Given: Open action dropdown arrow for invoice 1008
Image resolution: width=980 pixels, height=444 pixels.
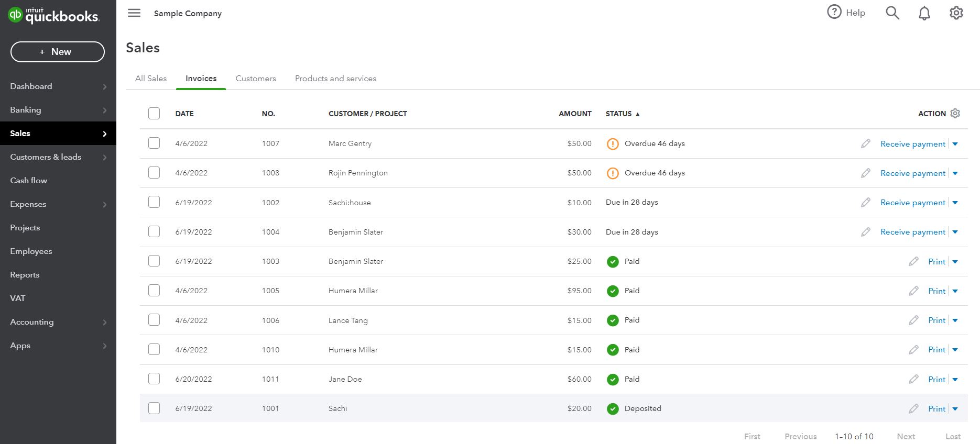Looking at the screenshot, I should tap(955, 173).
